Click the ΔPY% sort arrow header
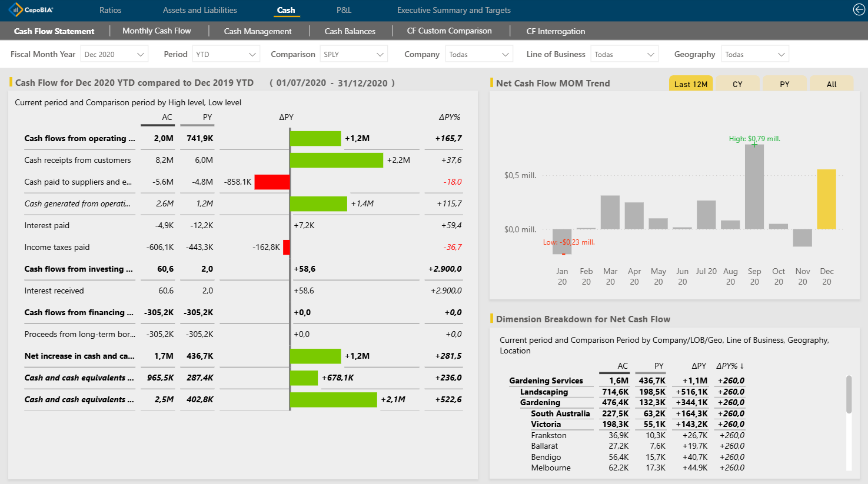Image resolution: width=868 pixels, height=484 pixels. 730,366
